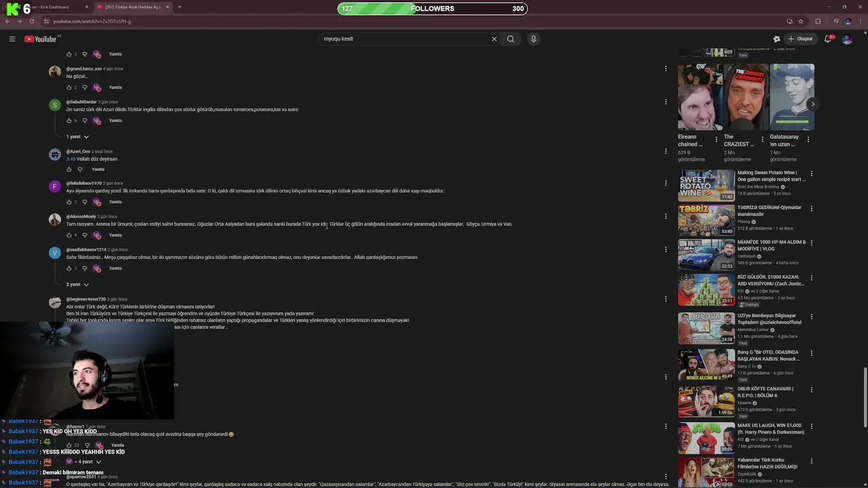This screenshot has height=488, width=868.
Task: Open the YouTube notifications bell
Action: (x=828, y=39)
